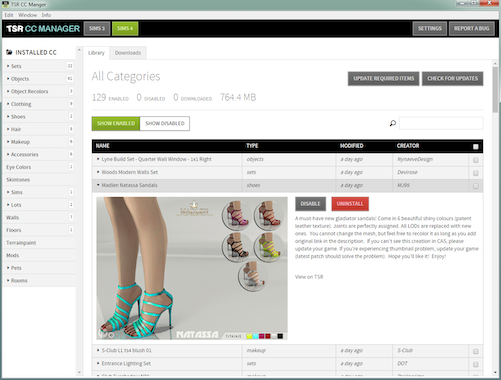This screenshot has width=501, height=380.
Task: Click the TSR CC Manager logo
Action: click(43, 29)
